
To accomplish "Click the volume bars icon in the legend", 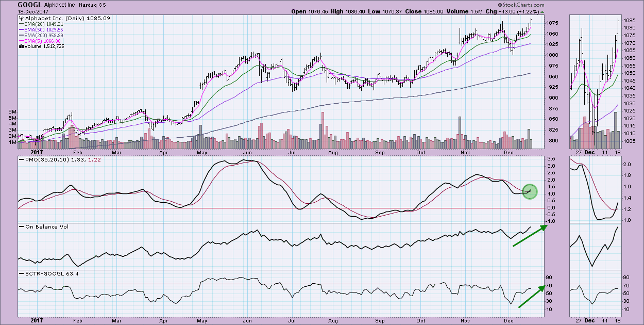I will pyautogui.click(x=21, y=46).
